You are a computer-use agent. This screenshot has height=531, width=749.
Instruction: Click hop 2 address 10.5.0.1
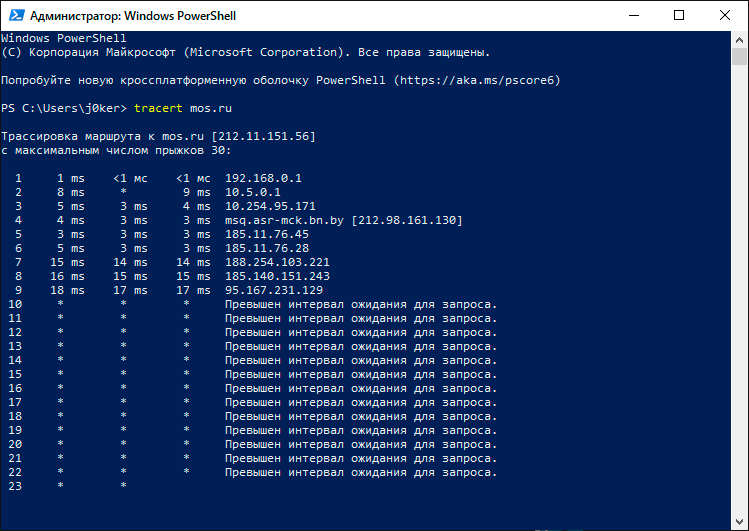click(x=252, y=192)
